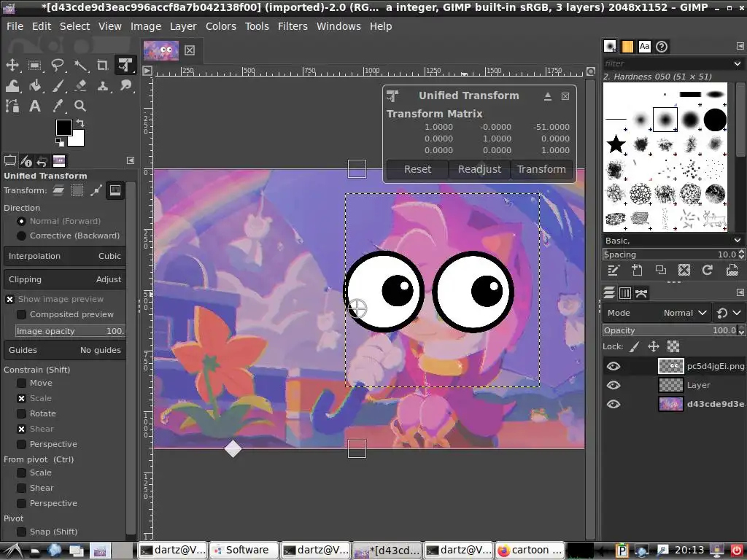Open the Colors menu
This screenshot has height=560, width=747.
pyautogui.click(x=220, y=26)
